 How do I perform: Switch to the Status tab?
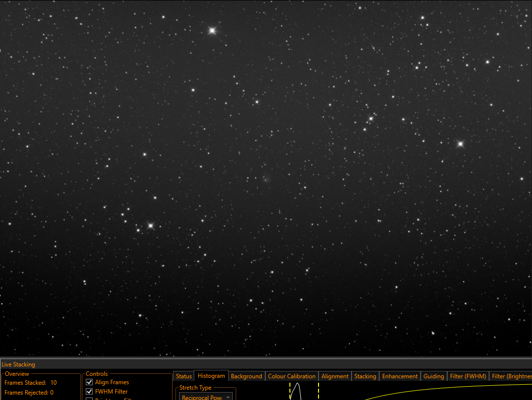pyautogui.click(x=184, y=376)
